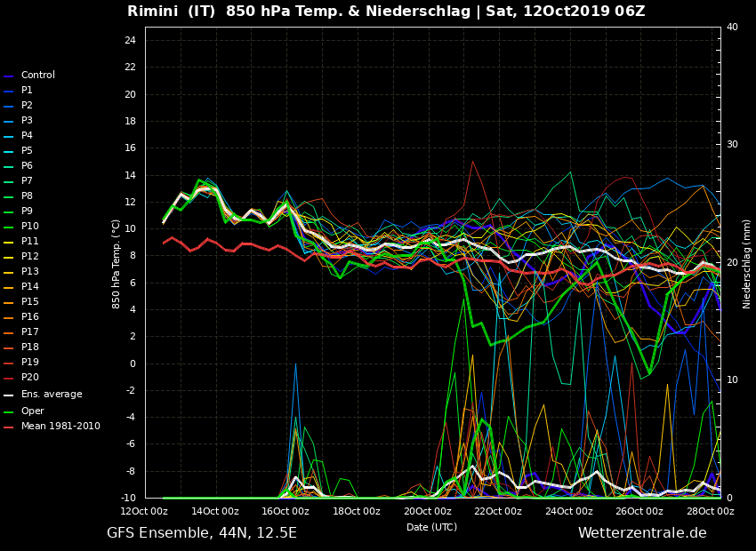Click the Wetterzentrale.de footer text
The image size is (756, 551).
pos(642,533)
